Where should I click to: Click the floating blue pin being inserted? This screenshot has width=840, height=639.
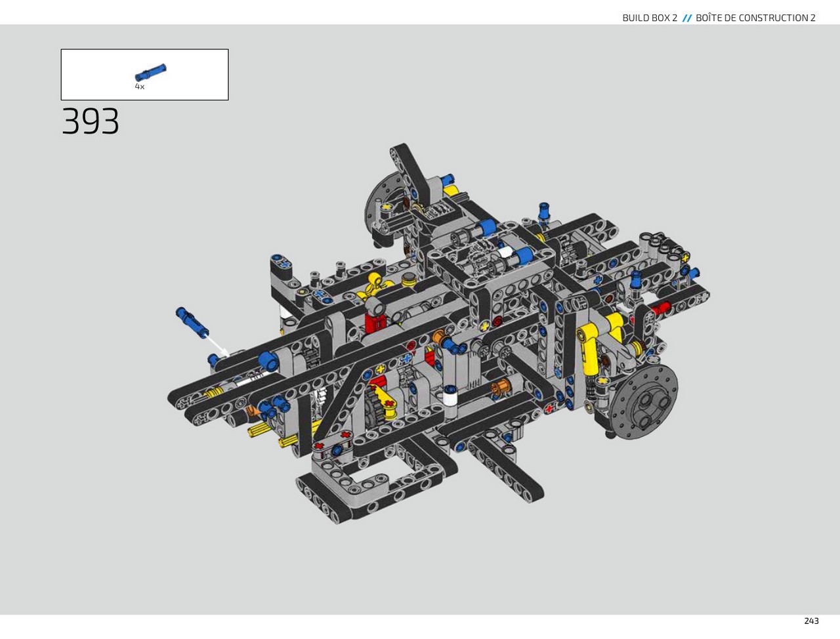(x=192, y=322)
